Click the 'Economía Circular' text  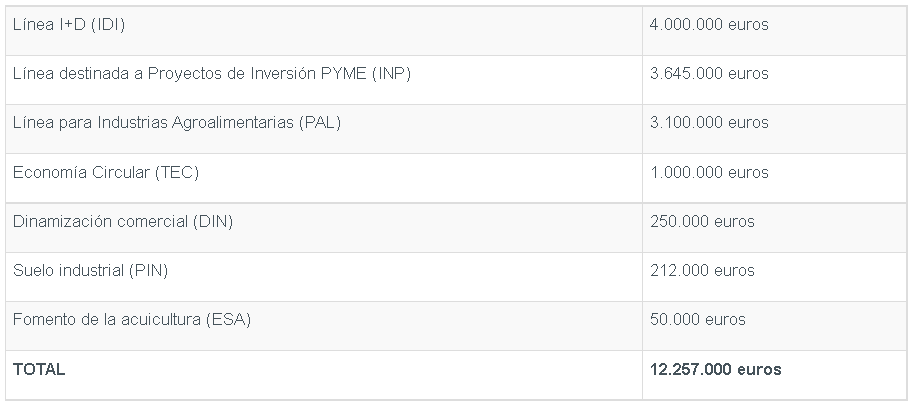80,172
